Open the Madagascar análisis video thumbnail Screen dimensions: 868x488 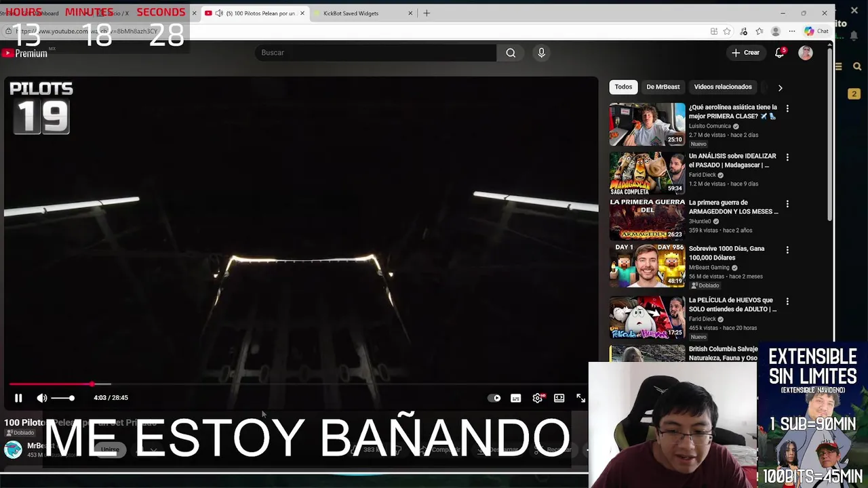point(647,173)
